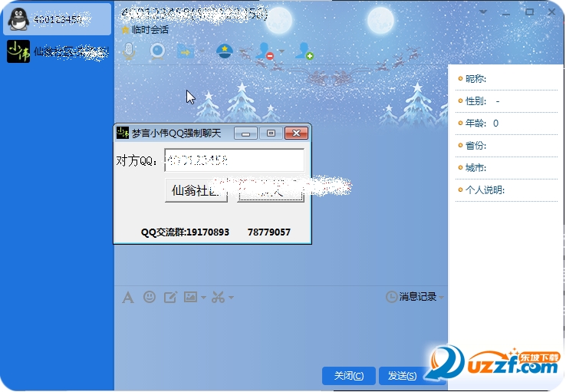Click the send file folder icon
The width and height of the screenshot is (566, 392).
[x=186, y=51]
